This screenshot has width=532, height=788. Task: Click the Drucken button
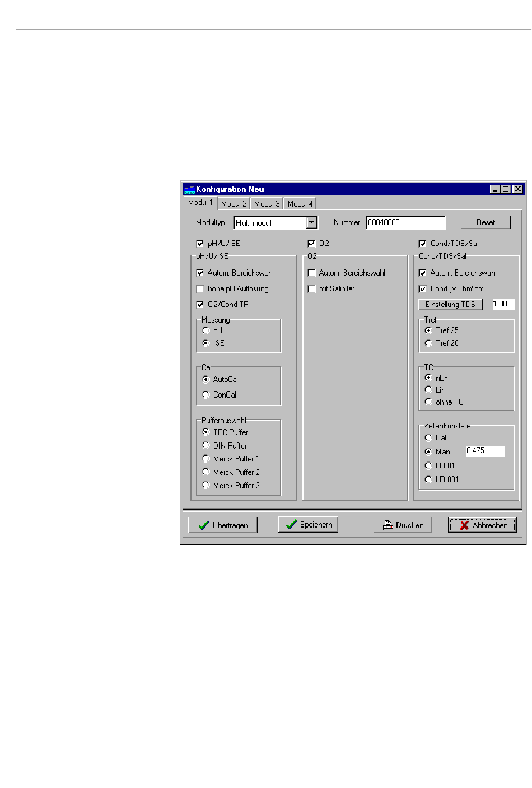[403, 525]
